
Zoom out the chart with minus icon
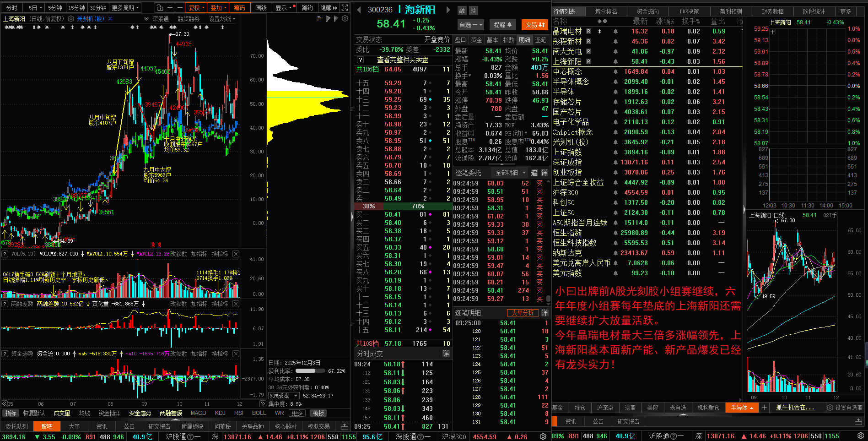click(180, 8)
